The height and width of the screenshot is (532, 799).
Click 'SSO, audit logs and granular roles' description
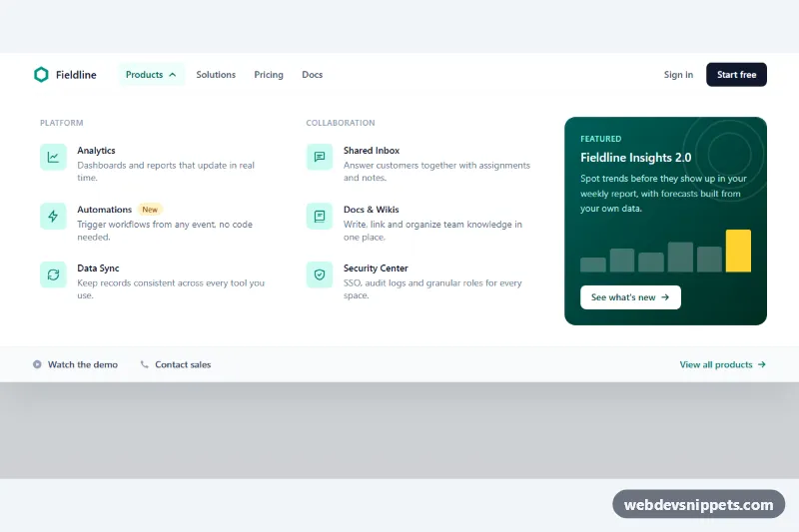click(432, 288)
